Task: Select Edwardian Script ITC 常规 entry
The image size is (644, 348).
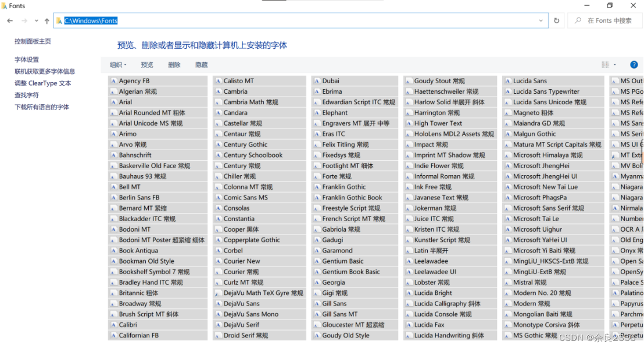Action: (355, 102)
